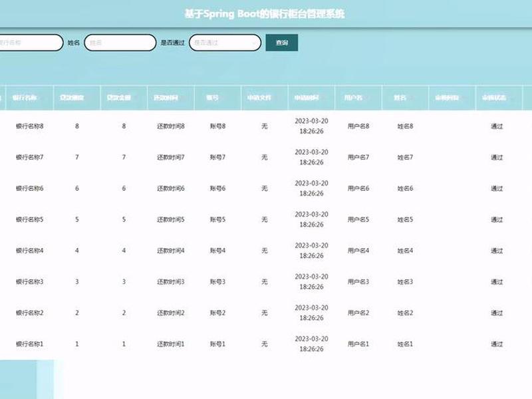Select the cell 银行名称6
The width and height of the screenshot is (532, 399).
(x=29, y=188)
